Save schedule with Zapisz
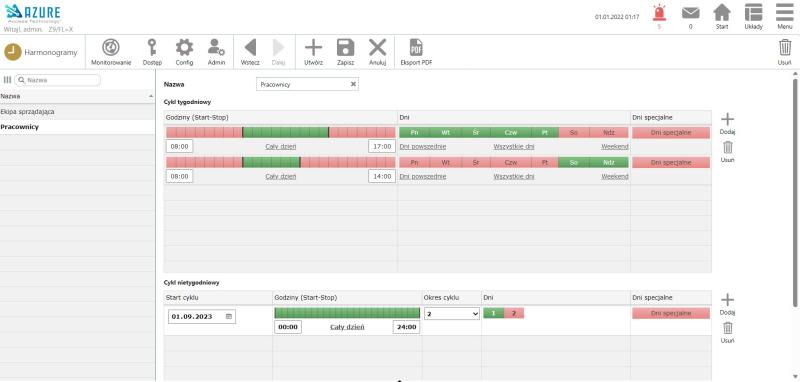Viewport: 800px width, 382px height. (345, 52)
